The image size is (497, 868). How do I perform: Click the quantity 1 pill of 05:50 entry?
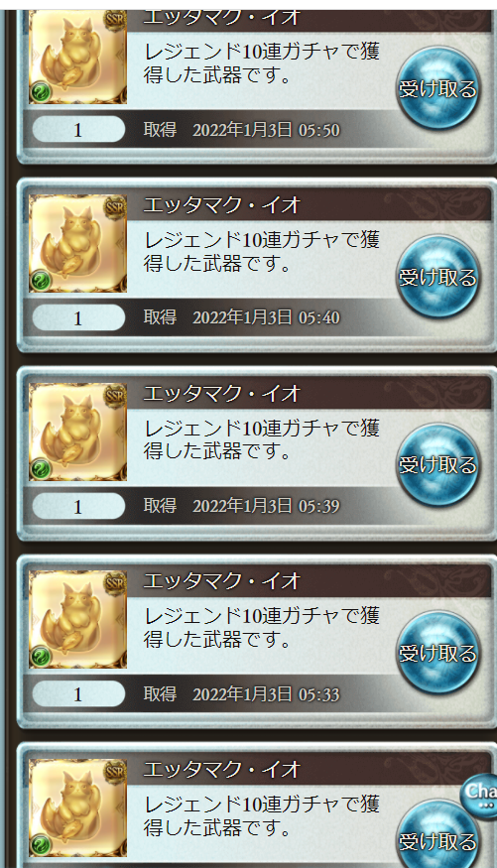(x=78, y=130)
